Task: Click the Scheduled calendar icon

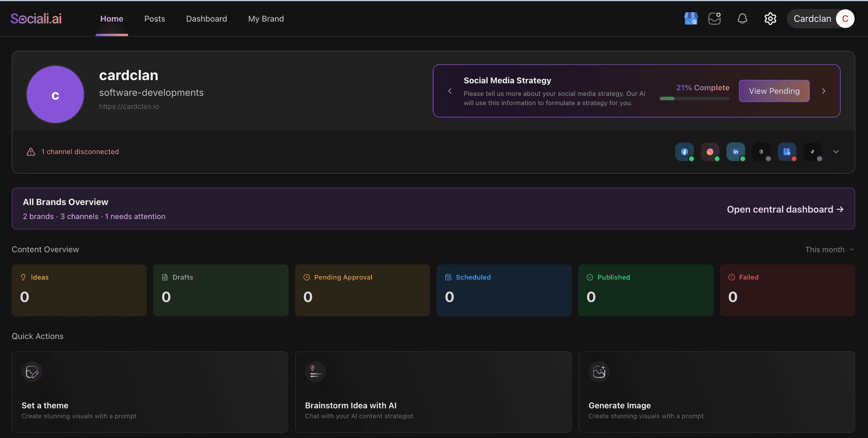Action: (448, 277)
